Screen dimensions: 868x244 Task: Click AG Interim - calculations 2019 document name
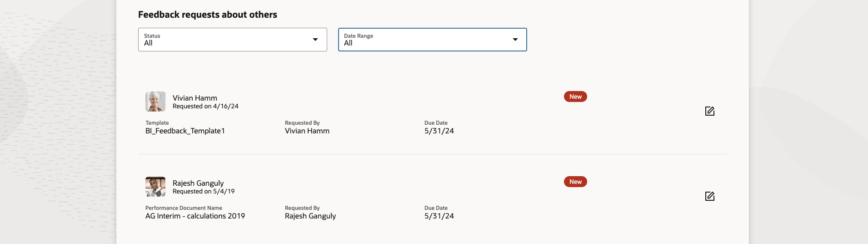click(x=195, y=216)
